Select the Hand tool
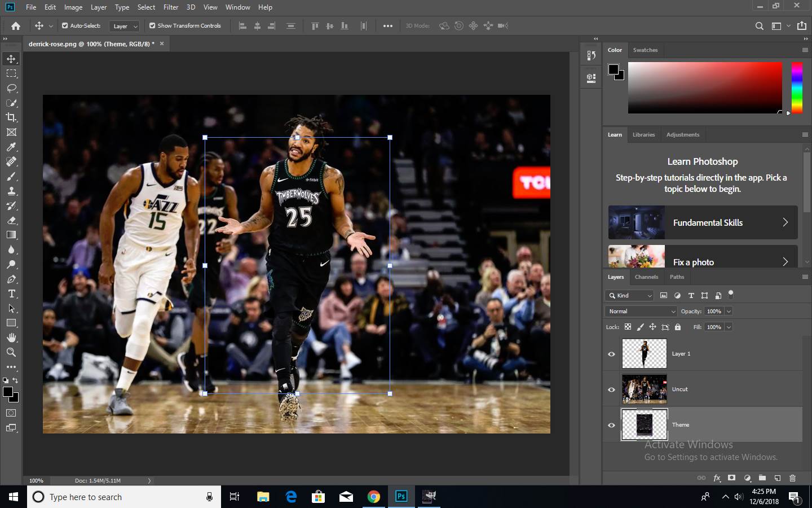Screen dimensions: 812x508 pyautogui.click(x=11, y=338)
